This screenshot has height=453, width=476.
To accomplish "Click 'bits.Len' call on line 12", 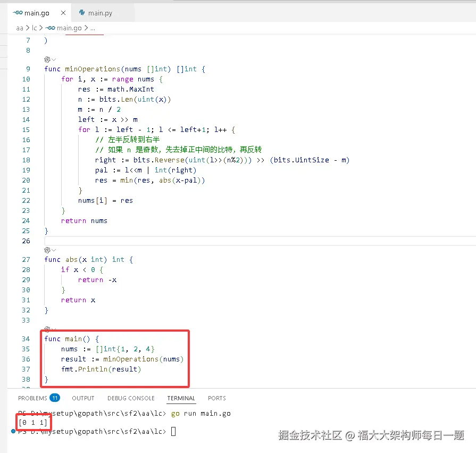I will click(x=115, y=100).
